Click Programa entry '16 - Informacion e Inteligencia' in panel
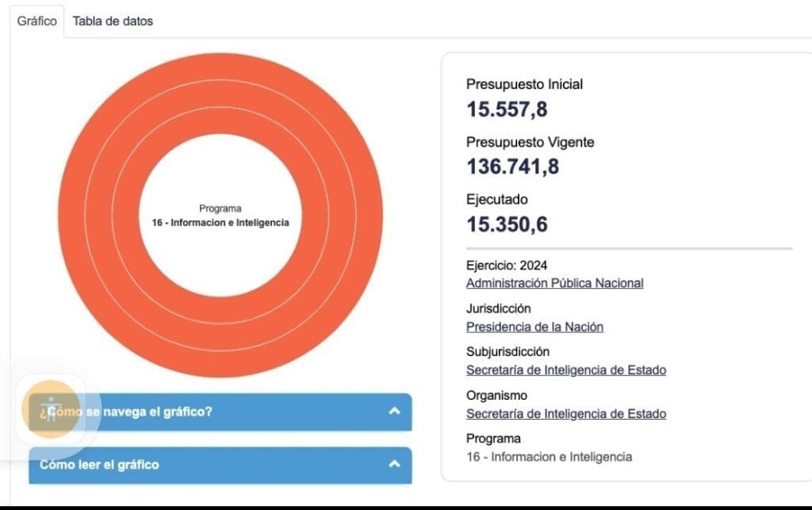Viewport: 812px width, 510px height. [x=549, y=457]
